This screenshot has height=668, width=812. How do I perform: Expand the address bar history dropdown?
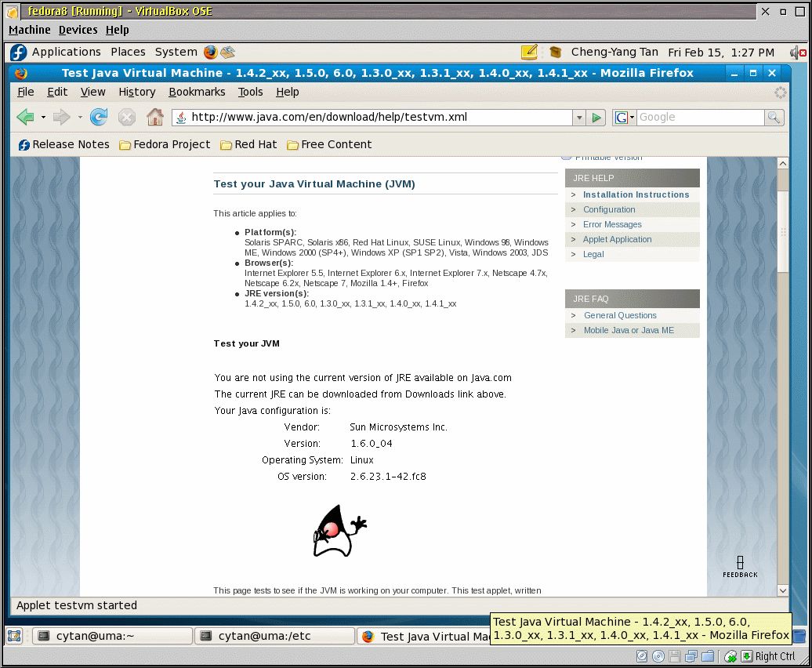(x=579, y=118)
